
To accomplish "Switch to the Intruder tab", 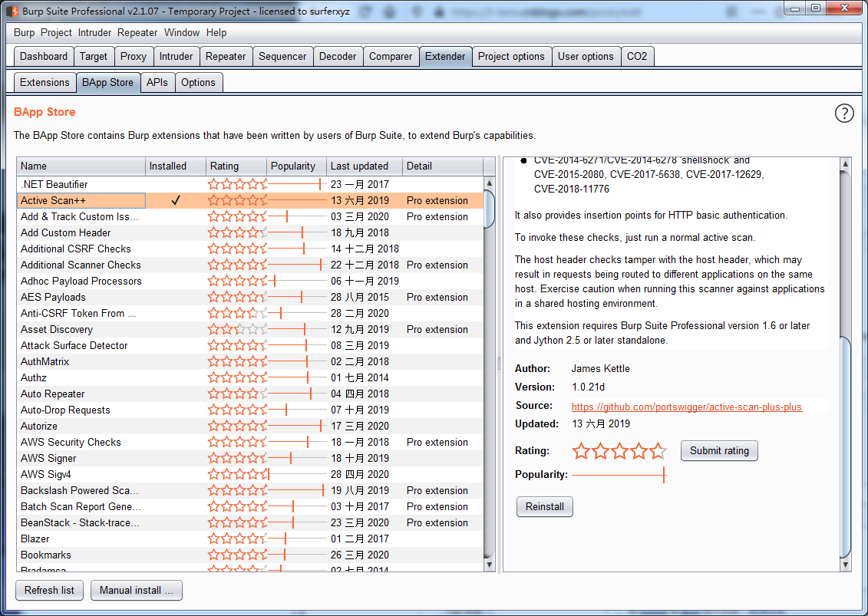I will tap(176, 57).
